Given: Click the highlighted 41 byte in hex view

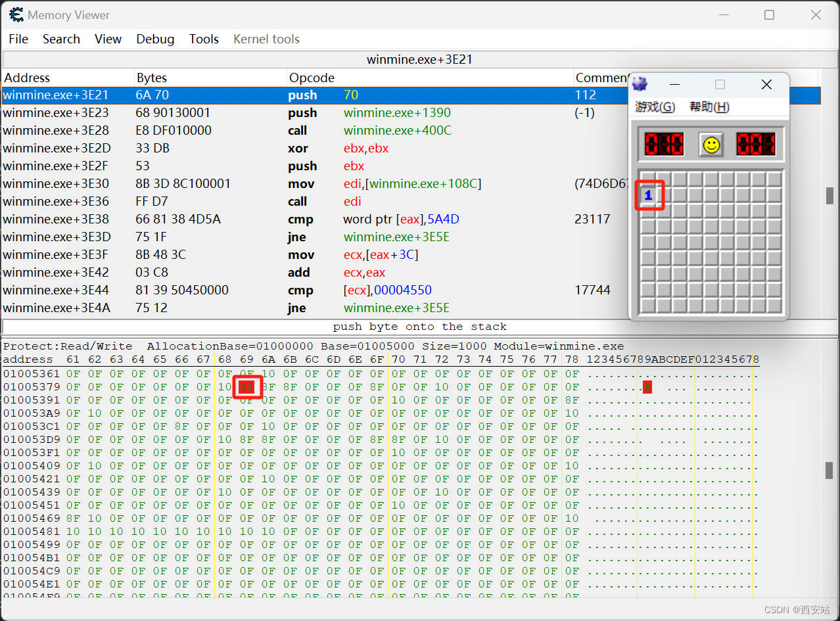Looking at the screenshot, I should coord(246,387).
